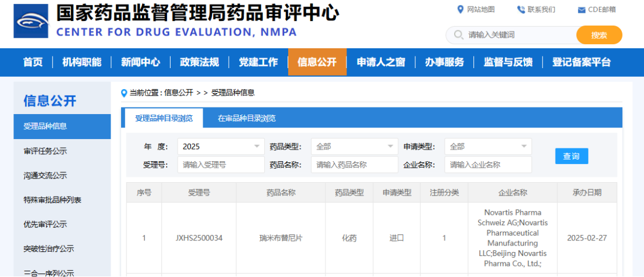Open 信息公开 in navigation bar

tap(317, 62)
